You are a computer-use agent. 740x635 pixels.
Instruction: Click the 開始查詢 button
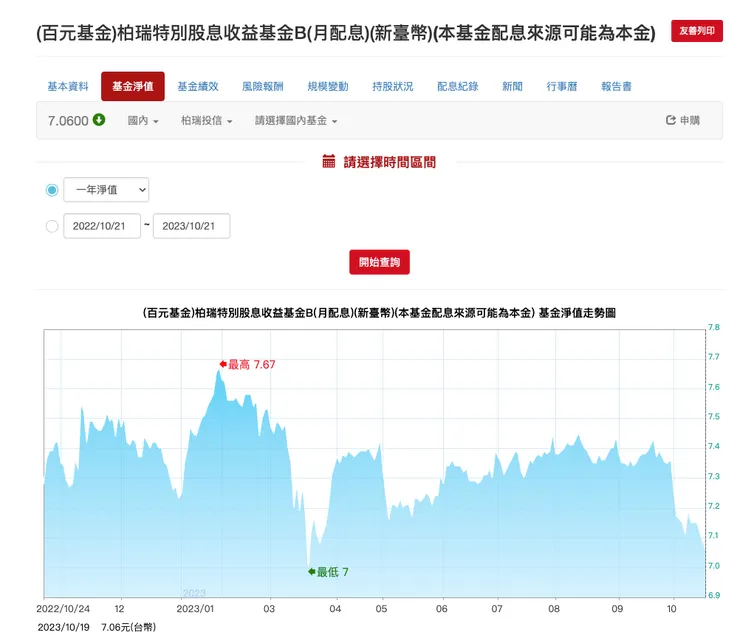[x=379, y=262]
